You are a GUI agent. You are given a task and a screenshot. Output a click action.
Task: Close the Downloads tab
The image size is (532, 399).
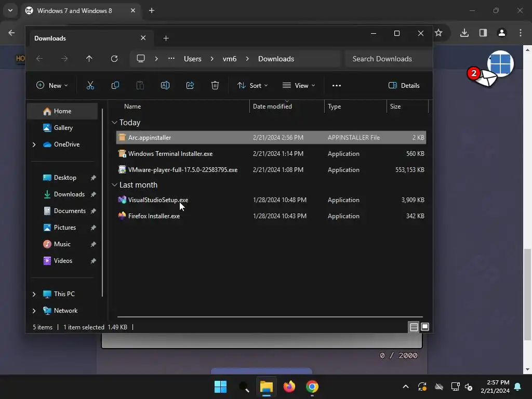[143, 38]
